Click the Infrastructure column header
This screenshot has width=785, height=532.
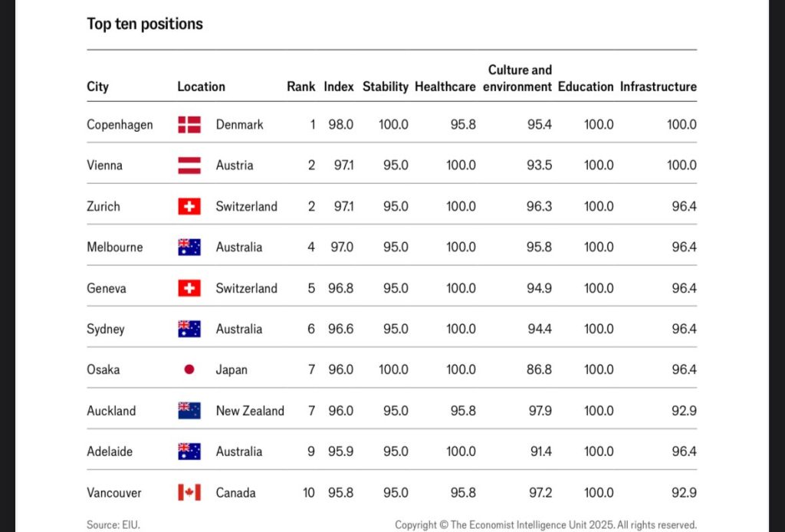tap(658, 87)
